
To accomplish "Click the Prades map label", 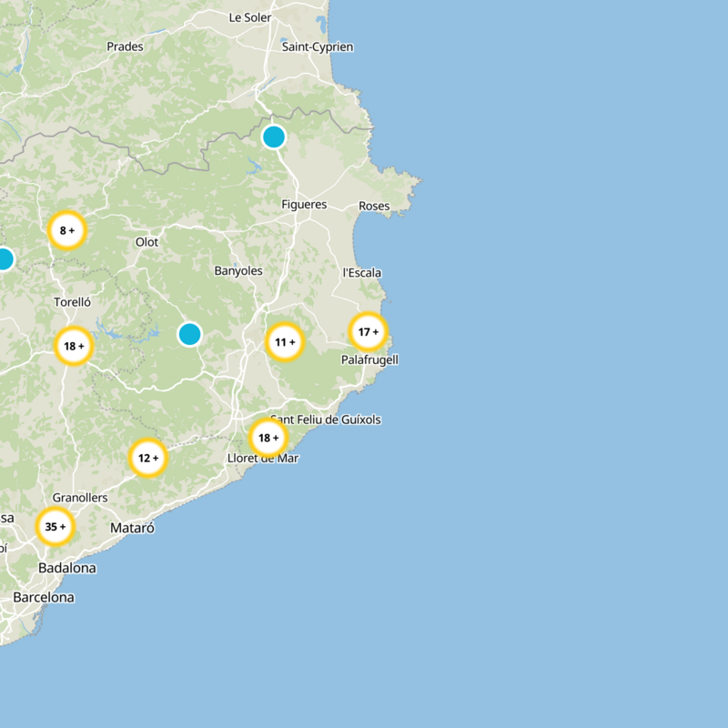I will click(125, 46).
